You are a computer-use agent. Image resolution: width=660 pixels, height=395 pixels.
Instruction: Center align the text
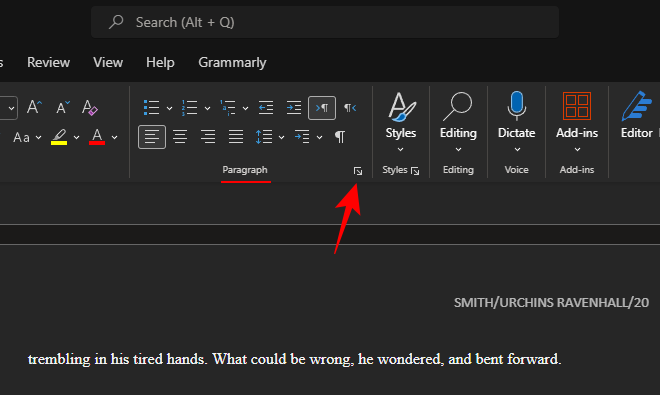[180, 137]
